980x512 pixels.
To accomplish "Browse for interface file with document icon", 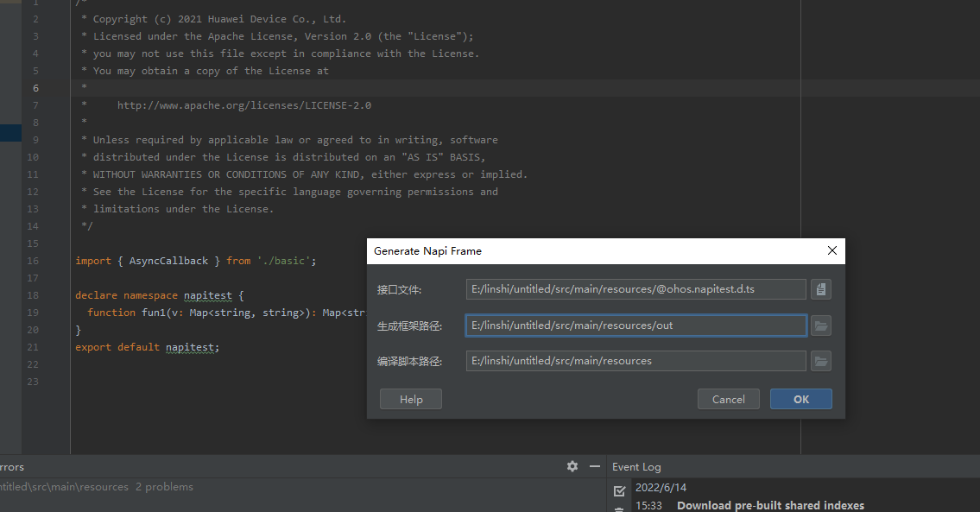I will pos(820,289).
